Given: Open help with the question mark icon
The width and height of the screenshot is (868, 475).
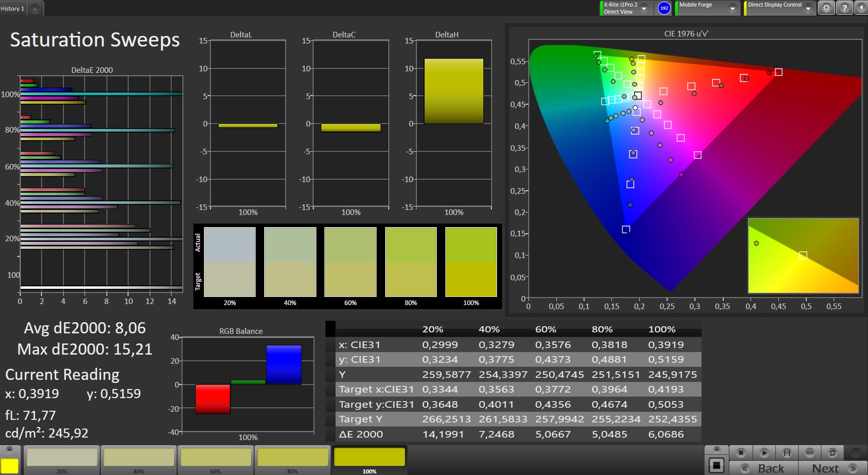Looking at the screenshot, I should tap(844, 8).
